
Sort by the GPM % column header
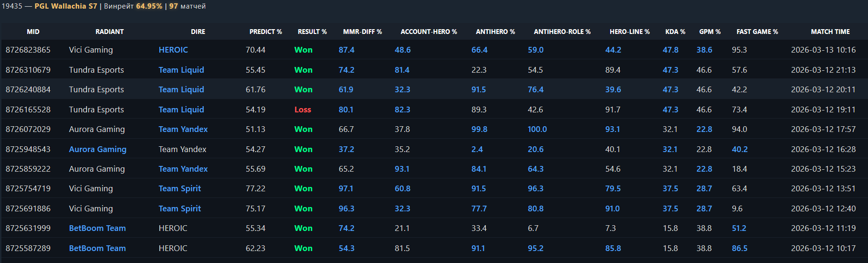point(710,32)
